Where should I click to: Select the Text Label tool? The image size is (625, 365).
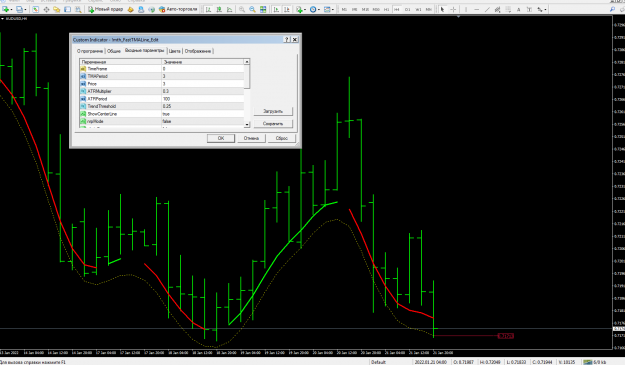tap(529, 9)
